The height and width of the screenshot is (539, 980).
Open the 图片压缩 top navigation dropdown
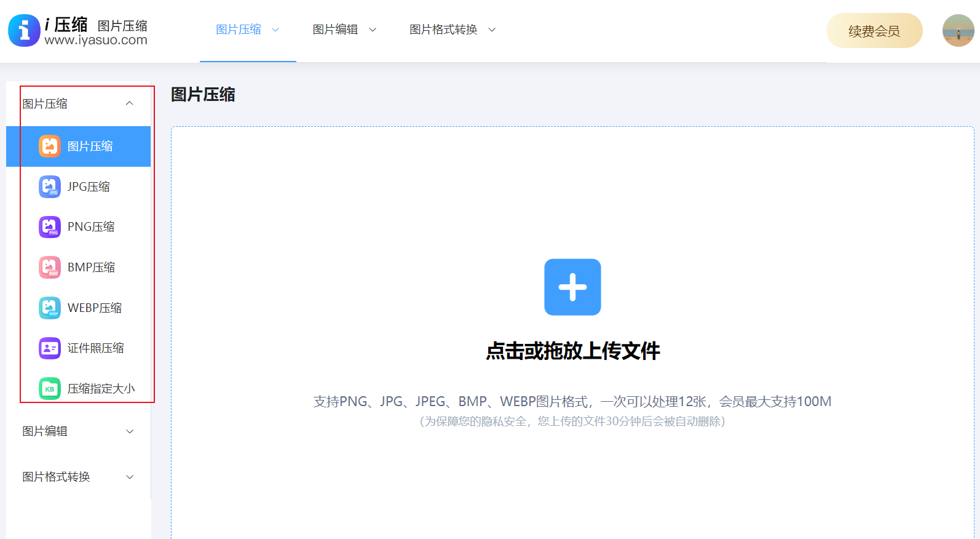247,30
